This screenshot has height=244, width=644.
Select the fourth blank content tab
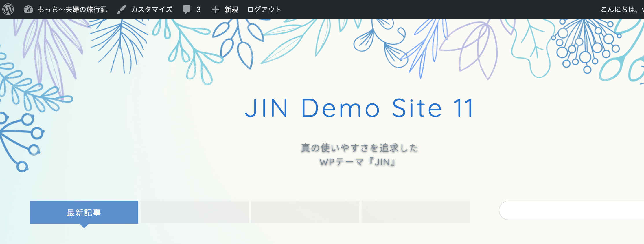416,212
